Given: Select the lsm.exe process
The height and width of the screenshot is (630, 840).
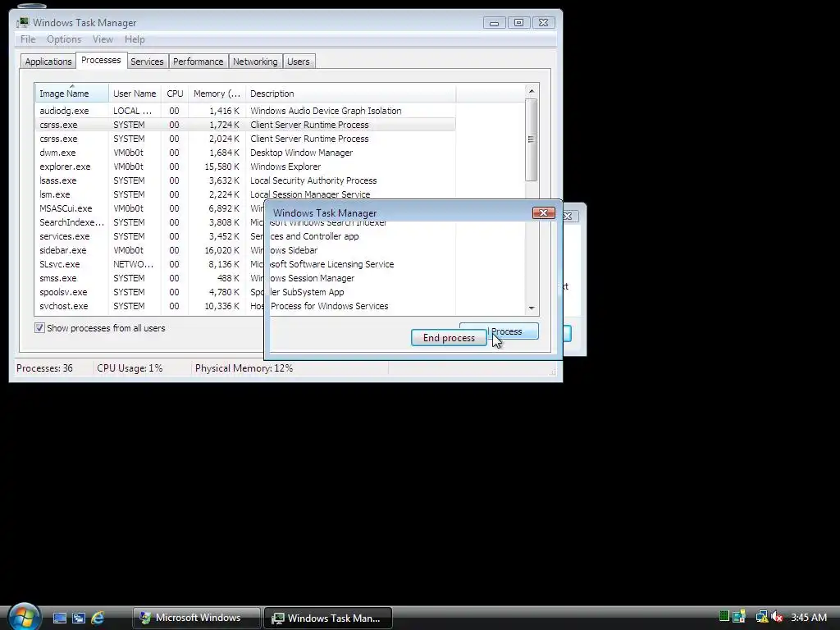Looking at the screenshot, I should coord(245,194).
